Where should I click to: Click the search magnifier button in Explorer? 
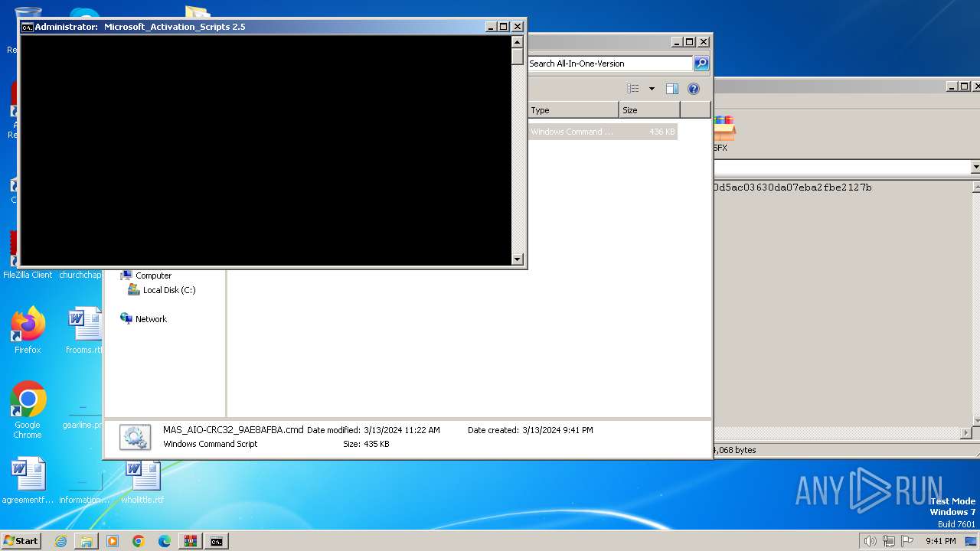coord(701,64)
